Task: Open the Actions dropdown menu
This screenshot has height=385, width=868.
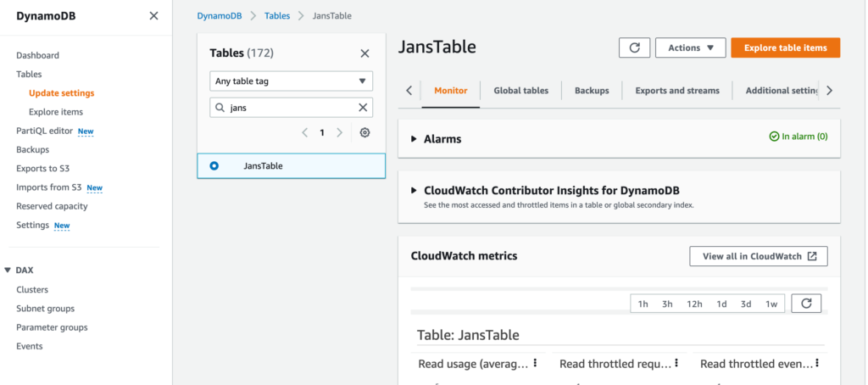Action: pos(690,47)
